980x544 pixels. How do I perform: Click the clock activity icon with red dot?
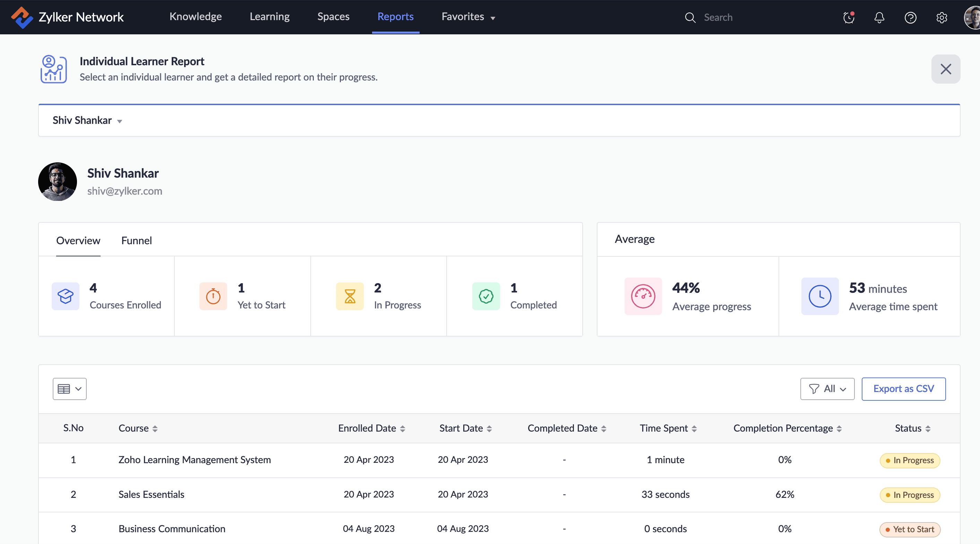tap(849, 17)
